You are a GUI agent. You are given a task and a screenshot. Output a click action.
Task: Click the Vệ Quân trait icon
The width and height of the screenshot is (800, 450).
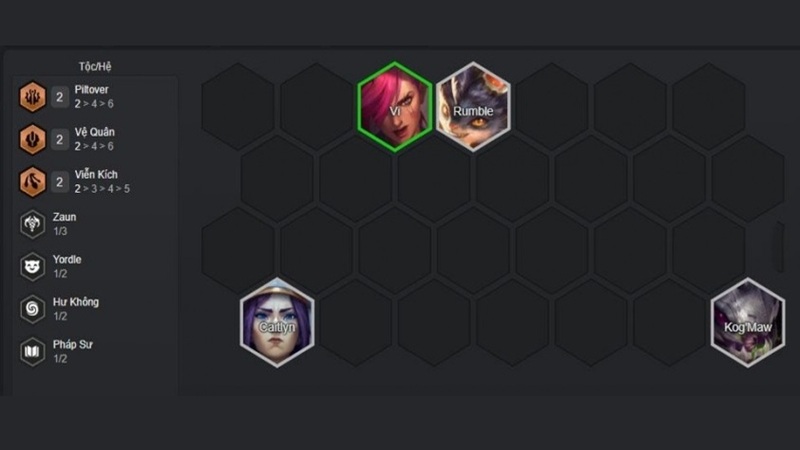32,139
